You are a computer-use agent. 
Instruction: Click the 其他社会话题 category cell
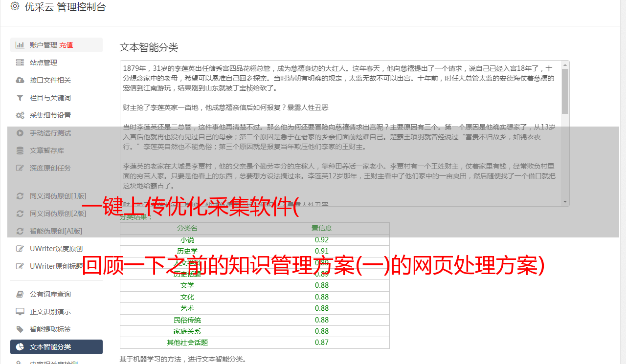tap(187, 343)
